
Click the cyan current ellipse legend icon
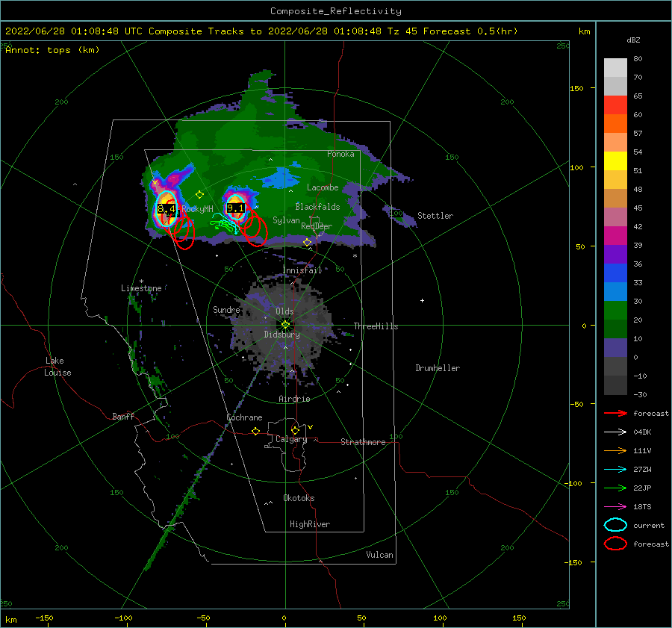(615, 525)
